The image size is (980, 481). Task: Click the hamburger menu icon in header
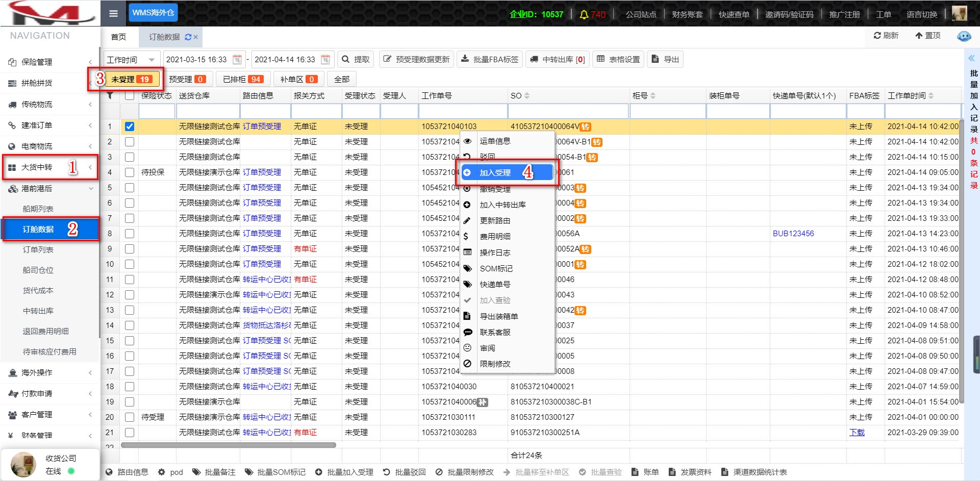coord(113,13)
